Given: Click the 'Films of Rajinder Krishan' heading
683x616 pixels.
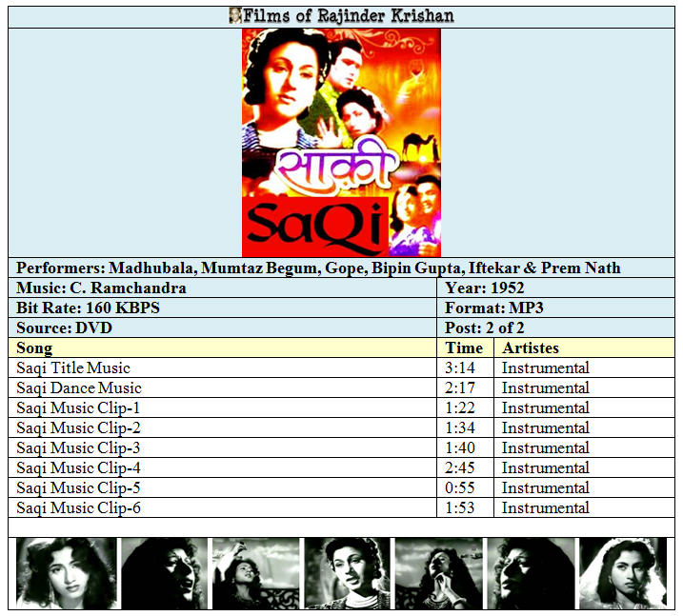Looking at the screenshot, I should pos(349,16).
